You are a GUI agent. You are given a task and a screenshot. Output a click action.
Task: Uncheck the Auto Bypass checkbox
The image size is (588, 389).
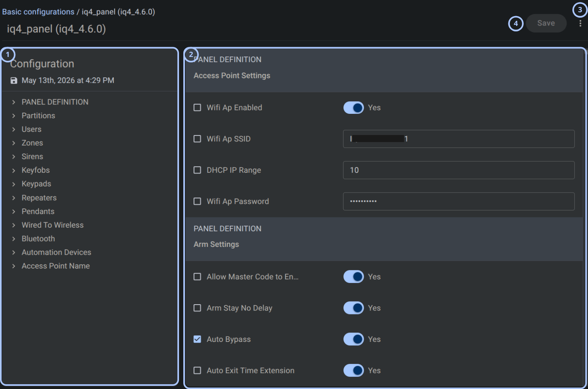pos(197,339)
